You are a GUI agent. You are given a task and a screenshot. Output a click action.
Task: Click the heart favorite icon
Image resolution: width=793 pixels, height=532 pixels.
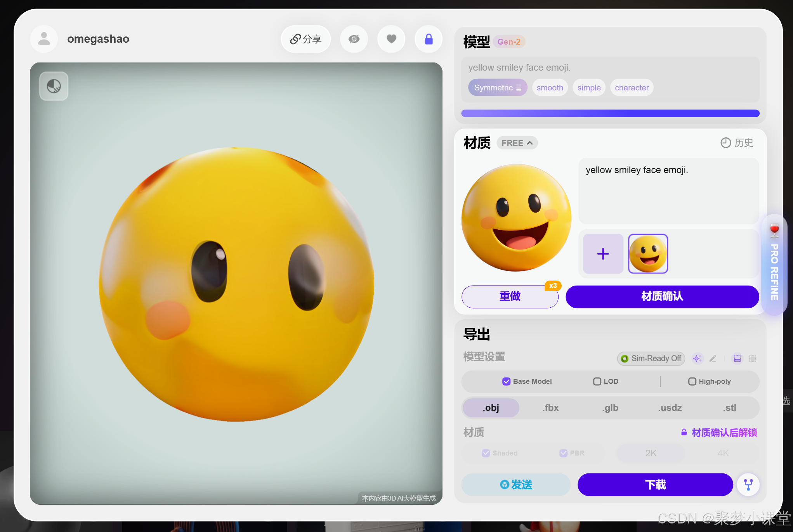tap(391, 39)
